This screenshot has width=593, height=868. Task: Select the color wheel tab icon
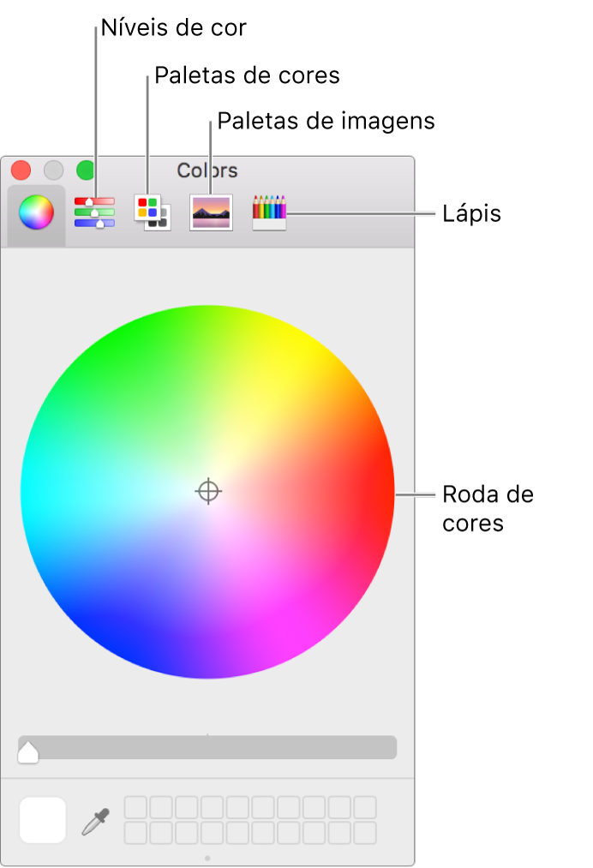coord(37,213)
